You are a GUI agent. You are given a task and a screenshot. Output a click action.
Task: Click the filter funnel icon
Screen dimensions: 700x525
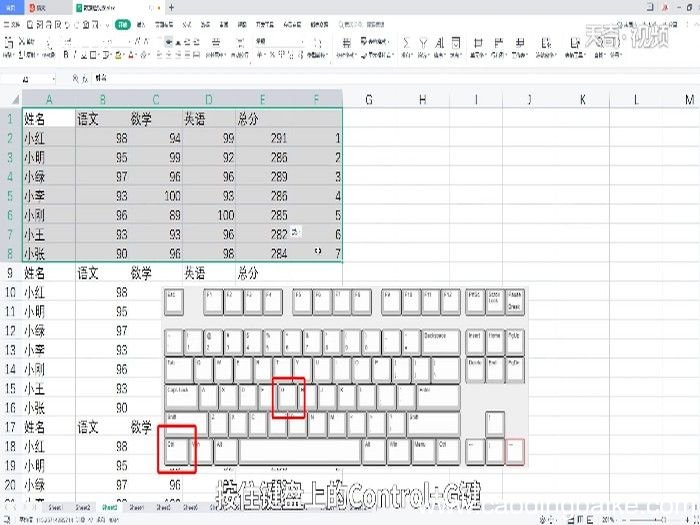click(x=423, y=43)
